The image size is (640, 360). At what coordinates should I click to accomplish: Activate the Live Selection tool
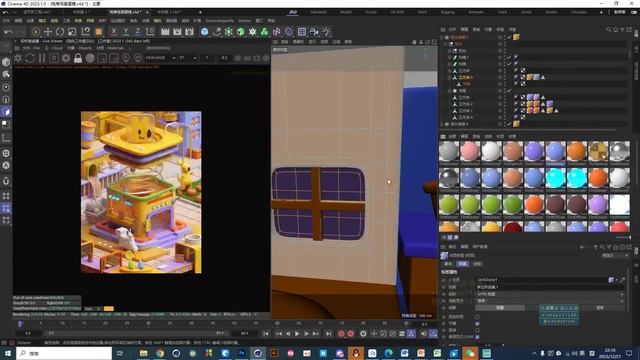click(x=36, y=31)
